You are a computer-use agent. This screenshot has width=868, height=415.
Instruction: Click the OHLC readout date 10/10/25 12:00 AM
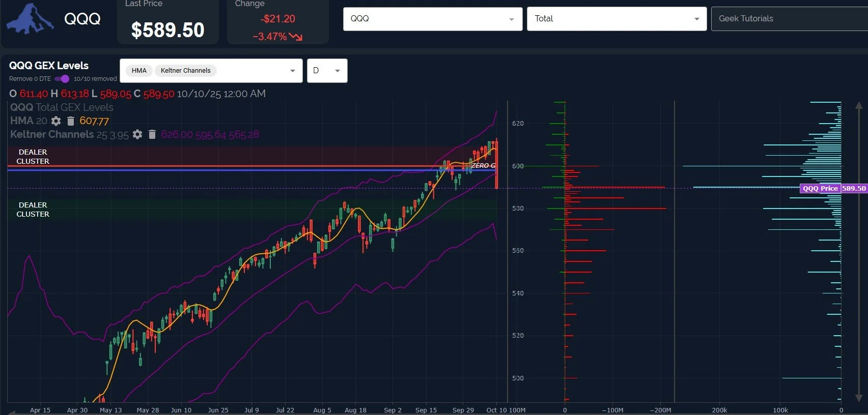pyautogui.click(x=221, y=94)
